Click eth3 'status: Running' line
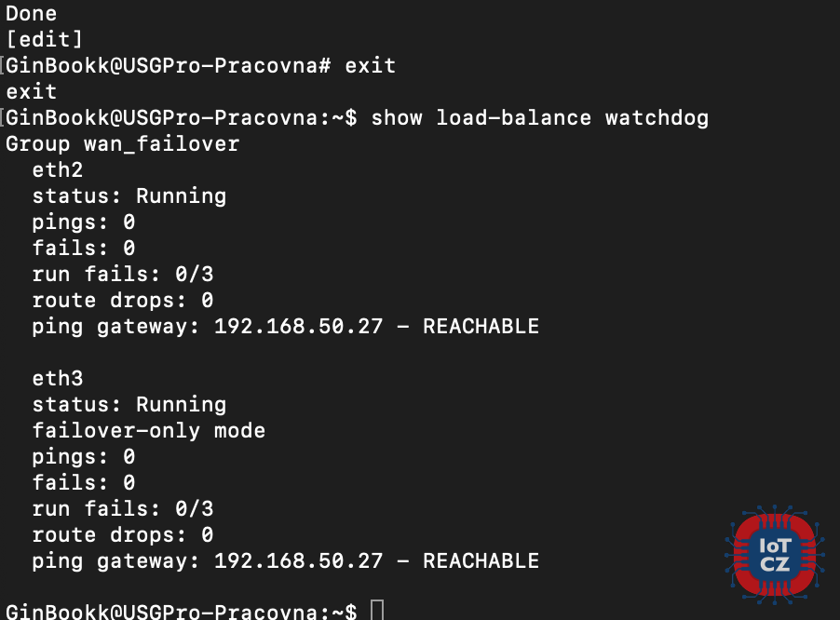The image size is (840, 620). 129,405
